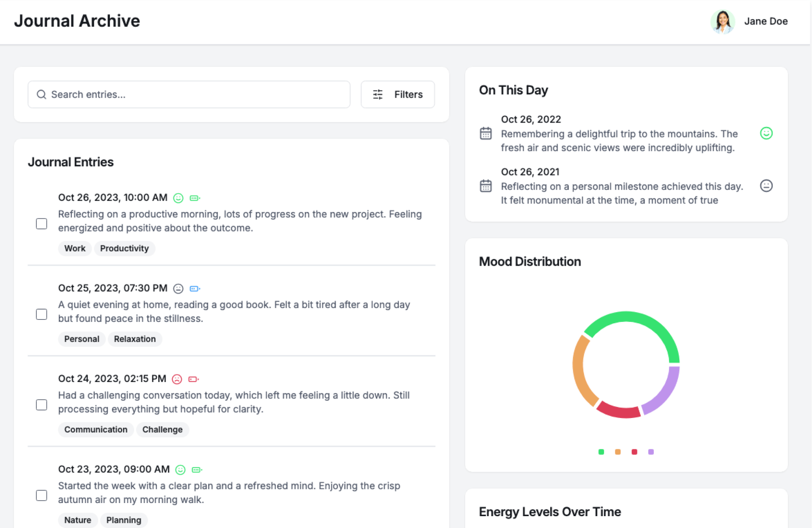
Task: Open the Oct 26, 2021 milestone memory text
Action: click(x=622, y=193)
